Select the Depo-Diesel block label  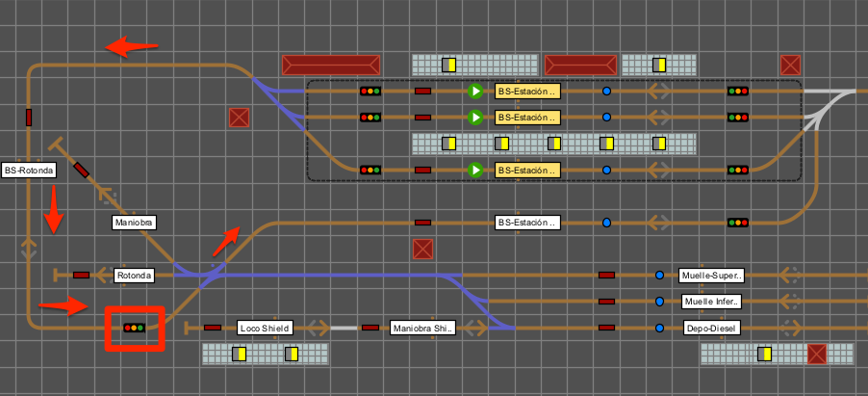coord(711,328)
